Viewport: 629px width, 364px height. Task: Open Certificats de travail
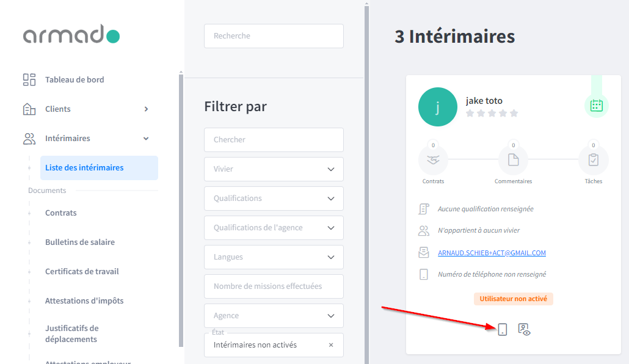pyautogui.click(x=82, y=271)
